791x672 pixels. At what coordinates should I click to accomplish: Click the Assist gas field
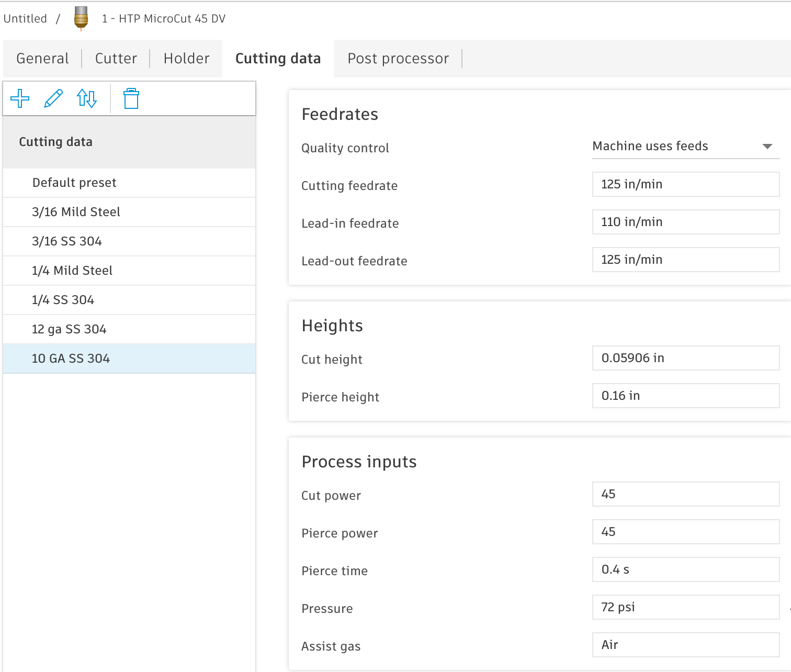[685, 645]
